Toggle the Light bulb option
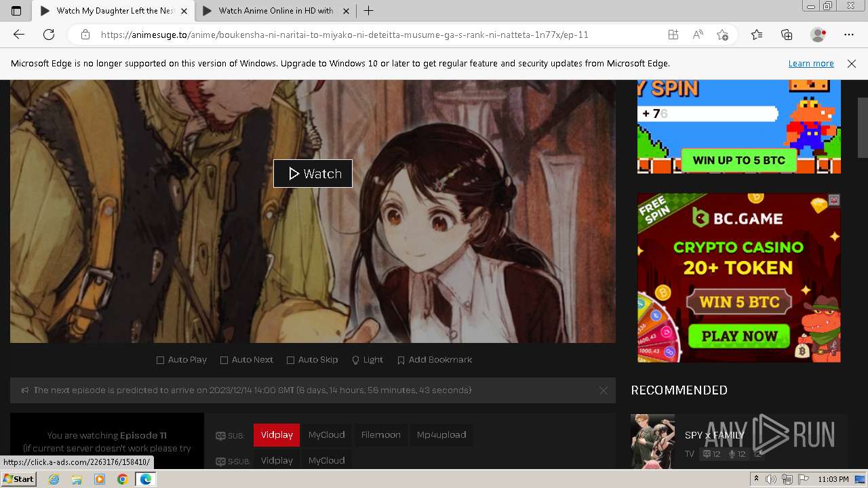The width and height of the screenshot is (868, 488). 368,360
